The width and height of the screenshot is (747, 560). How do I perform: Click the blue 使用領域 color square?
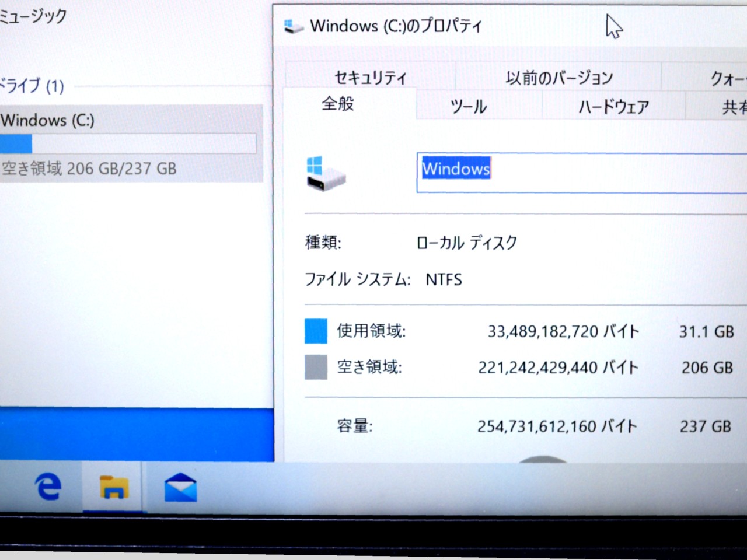click(316, 331)
